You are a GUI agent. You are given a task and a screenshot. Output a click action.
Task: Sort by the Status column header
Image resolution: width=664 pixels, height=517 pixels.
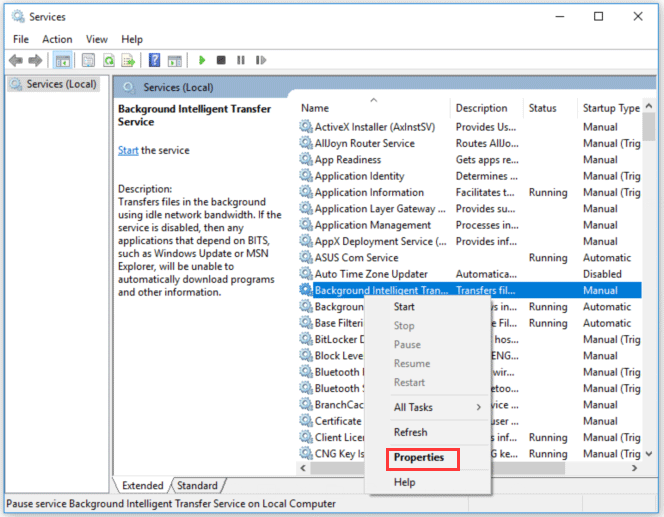click(x=550, y=108)
